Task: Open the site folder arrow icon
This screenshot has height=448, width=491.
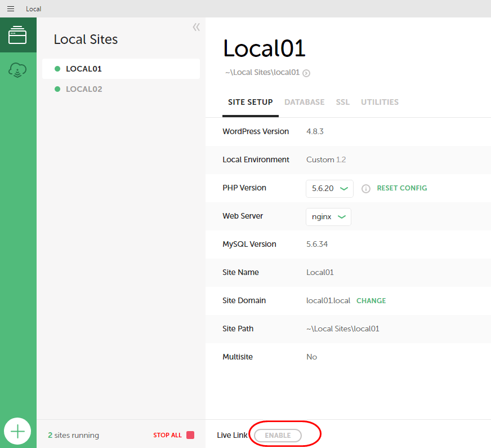Action: 306,73
